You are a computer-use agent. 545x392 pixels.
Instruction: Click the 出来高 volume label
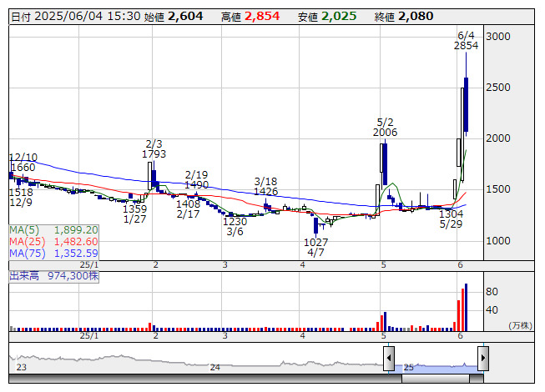click(53, 274)
